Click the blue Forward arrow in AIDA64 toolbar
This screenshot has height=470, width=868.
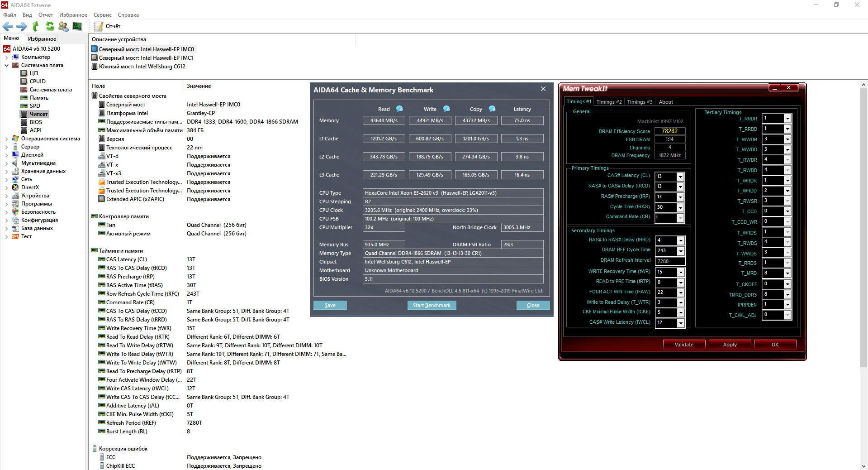pyautogui.click(x=22, y=27)
